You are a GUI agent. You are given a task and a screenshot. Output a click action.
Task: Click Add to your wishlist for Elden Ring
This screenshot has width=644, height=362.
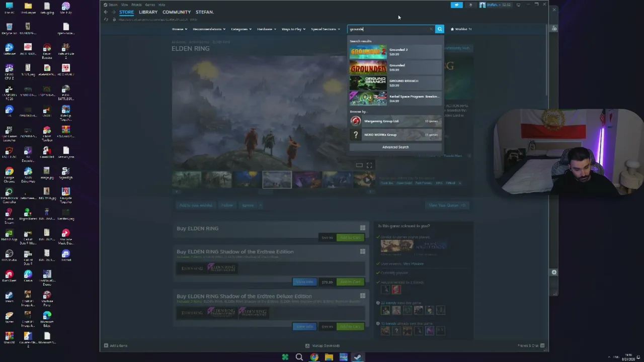196,205
